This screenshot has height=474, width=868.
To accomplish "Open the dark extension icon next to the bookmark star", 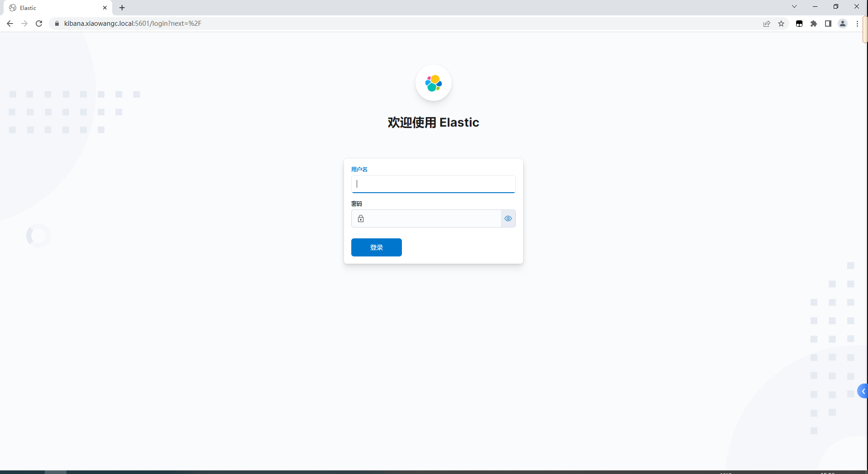I will point(799,24).
